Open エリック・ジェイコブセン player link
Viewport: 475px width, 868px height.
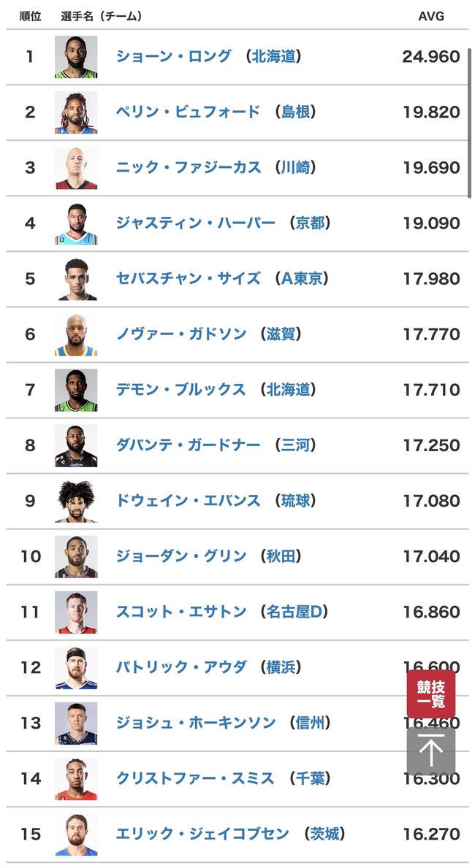(202, 834)
